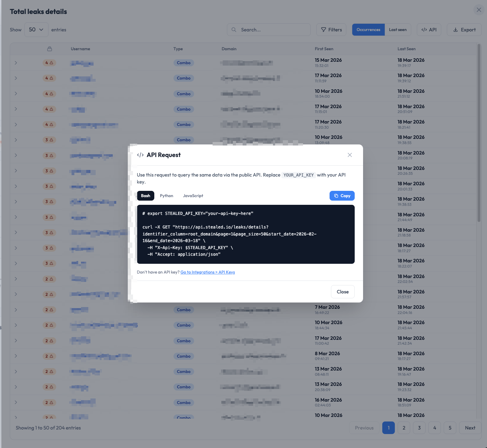
Task: Switch to the JavaScript code tab
Action: click(x=193, y=196)
